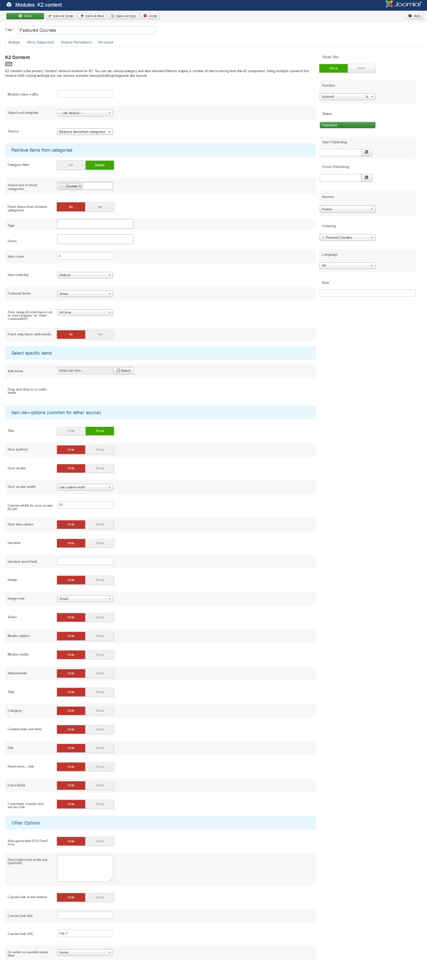Show the User (author) option
This screenshot has height=980, width=427.
pyautogui.click(x=100, y=450)
